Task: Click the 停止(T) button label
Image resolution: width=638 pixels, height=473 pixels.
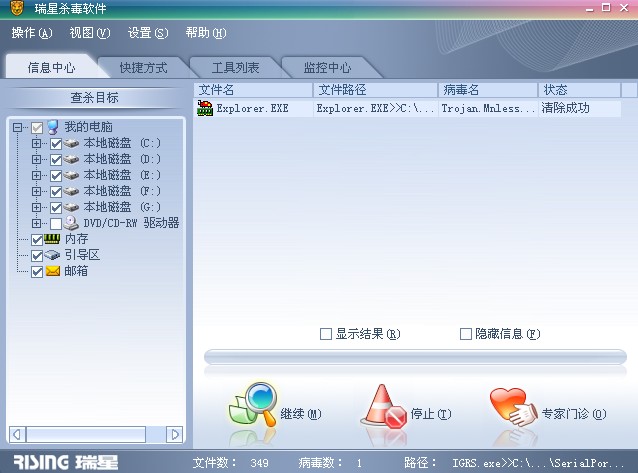Action: coord(431,414)
